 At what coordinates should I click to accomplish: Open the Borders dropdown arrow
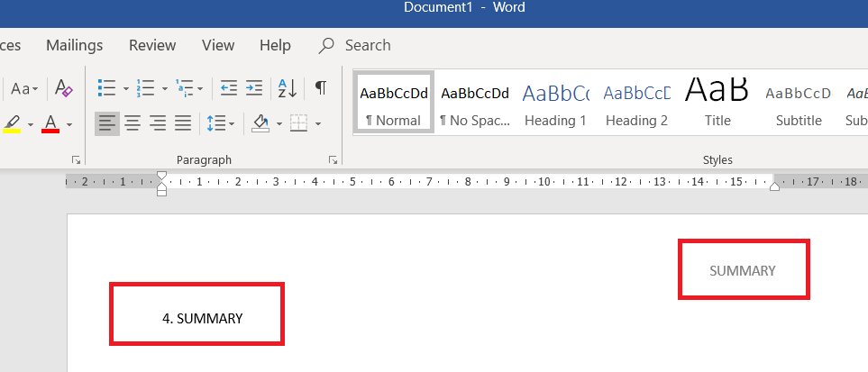[318, 123]
